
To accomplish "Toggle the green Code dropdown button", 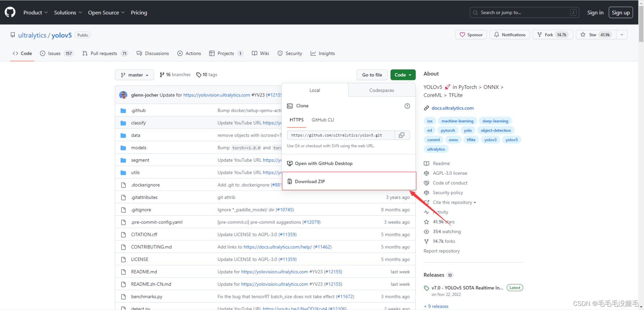I will click(x=403, y=75).
